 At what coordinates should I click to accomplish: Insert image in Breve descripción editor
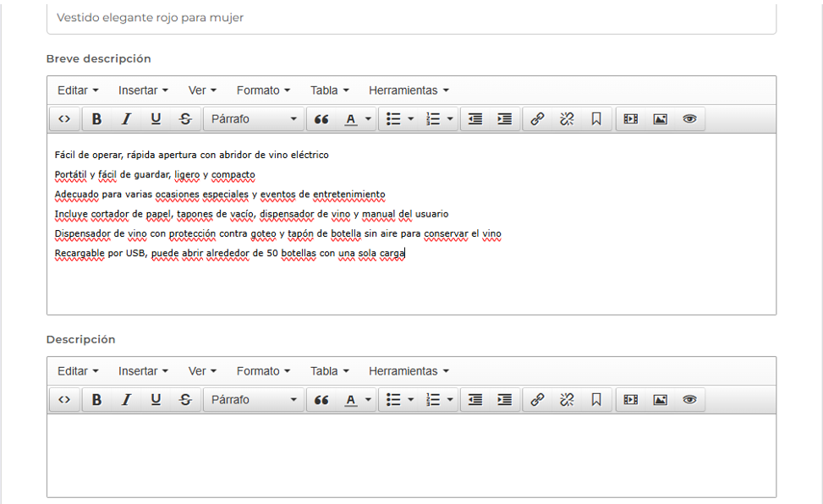[661, 119]
